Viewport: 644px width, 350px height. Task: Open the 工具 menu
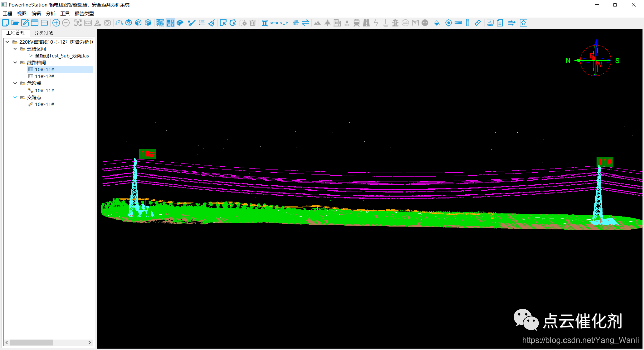(65, 13)
